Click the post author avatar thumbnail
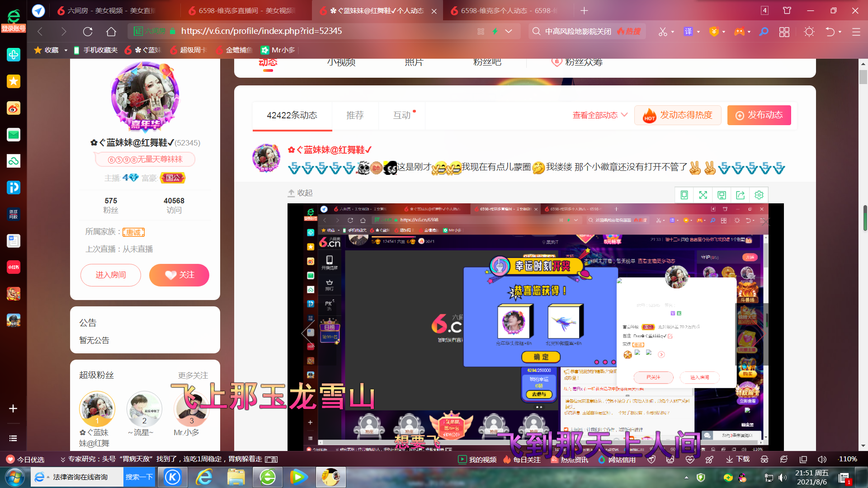 (266, 159)
